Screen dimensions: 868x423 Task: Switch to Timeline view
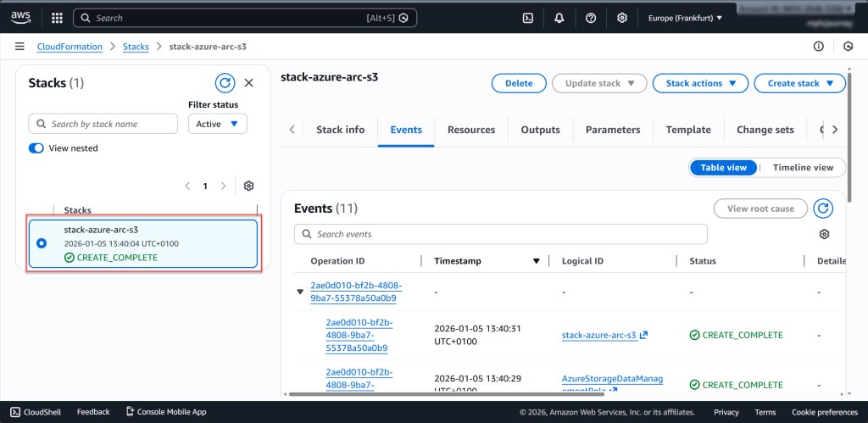click(x=803, y=168)
